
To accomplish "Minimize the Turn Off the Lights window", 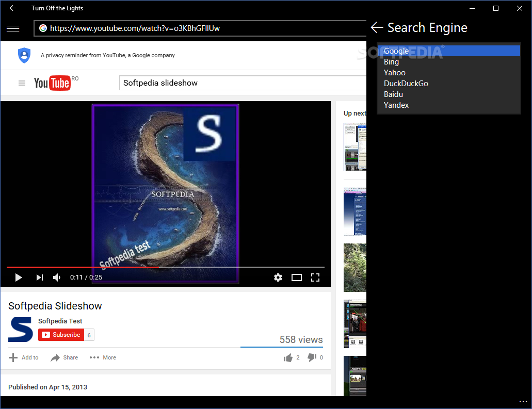I will [472, 8].
